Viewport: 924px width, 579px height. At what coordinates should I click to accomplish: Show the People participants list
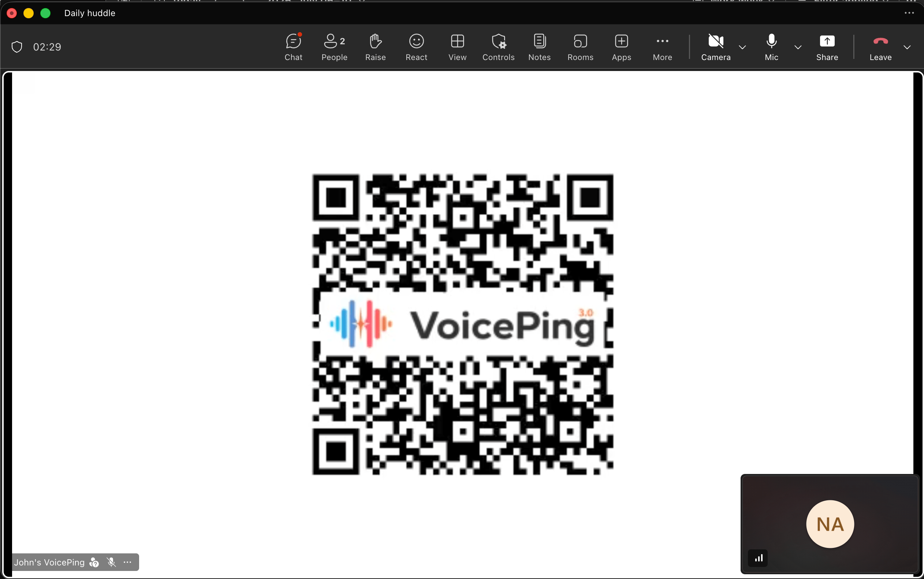tap(334, 47)
